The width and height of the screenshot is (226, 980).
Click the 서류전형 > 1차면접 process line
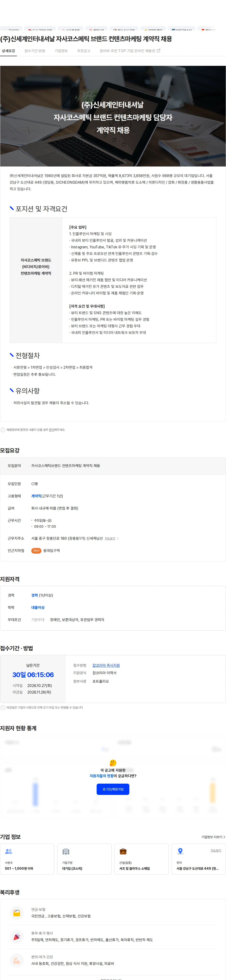[x=53, y=368]
